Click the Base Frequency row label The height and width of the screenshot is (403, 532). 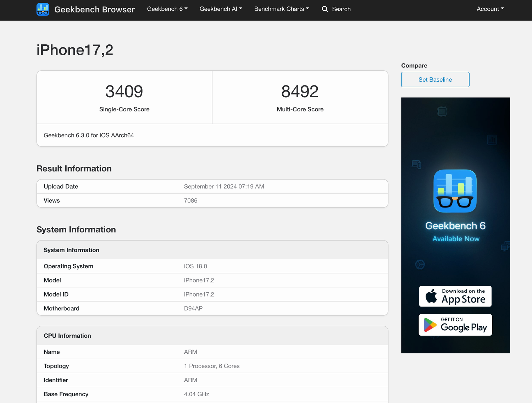[x=66, y=394]
